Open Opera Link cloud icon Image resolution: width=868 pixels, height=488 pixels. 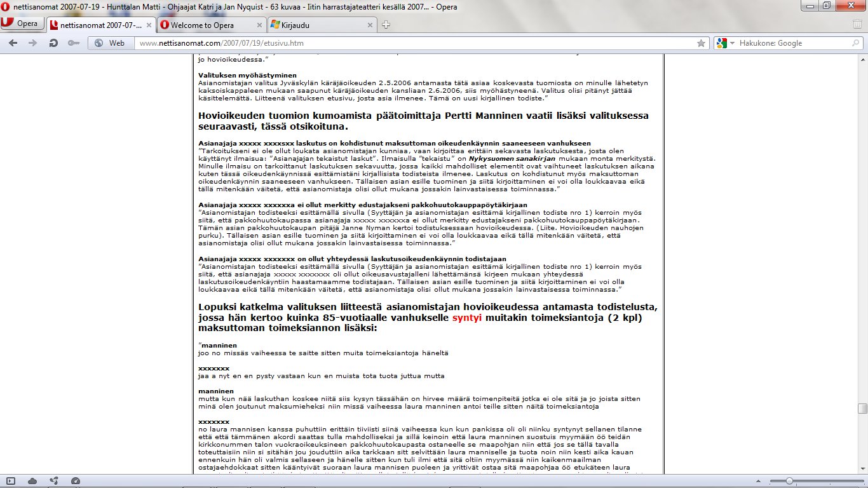pyautogui.click(x=32, y=480)
